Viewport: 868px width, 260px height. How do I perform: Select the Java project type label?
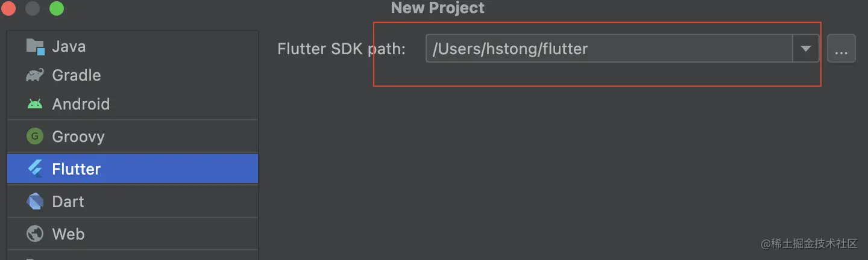click(x=69, y=46)
